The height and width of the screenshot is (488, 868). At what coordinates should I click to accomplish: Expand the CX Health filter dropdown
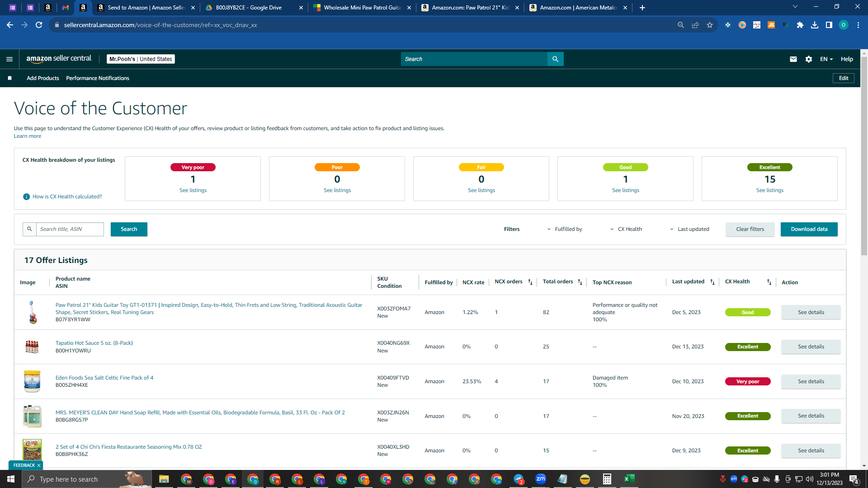pos(626,229)
